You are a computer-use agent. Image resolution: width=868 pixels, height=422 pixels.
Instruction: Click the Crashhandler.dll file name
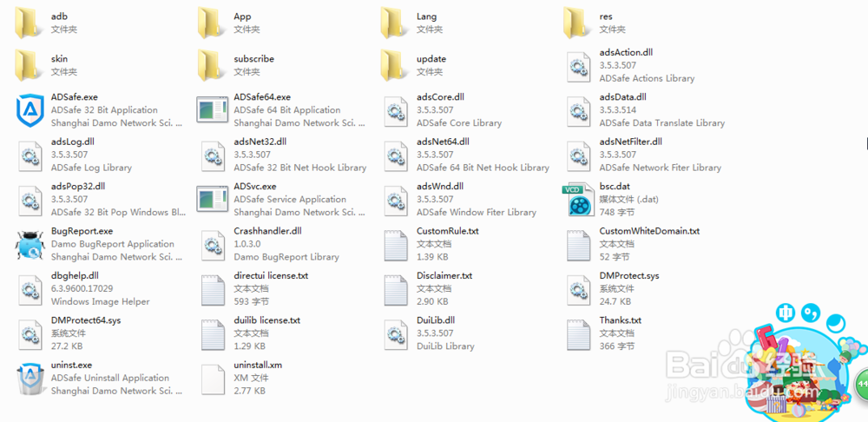(267, 231)
